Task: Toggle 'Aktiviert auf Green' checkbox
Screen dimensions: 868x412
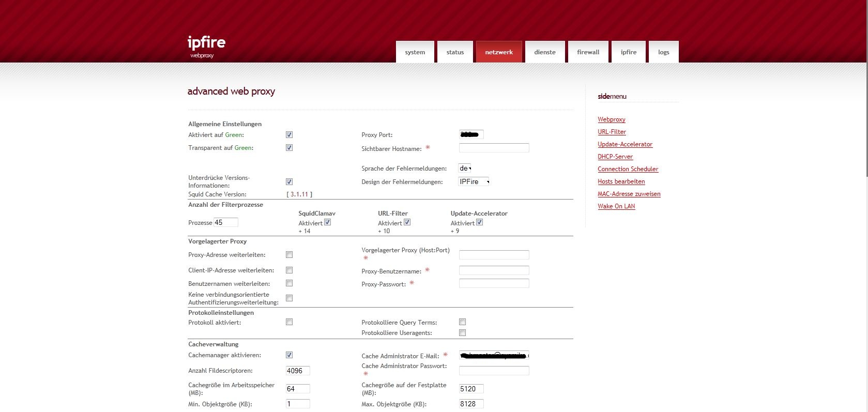Action: 289,135
